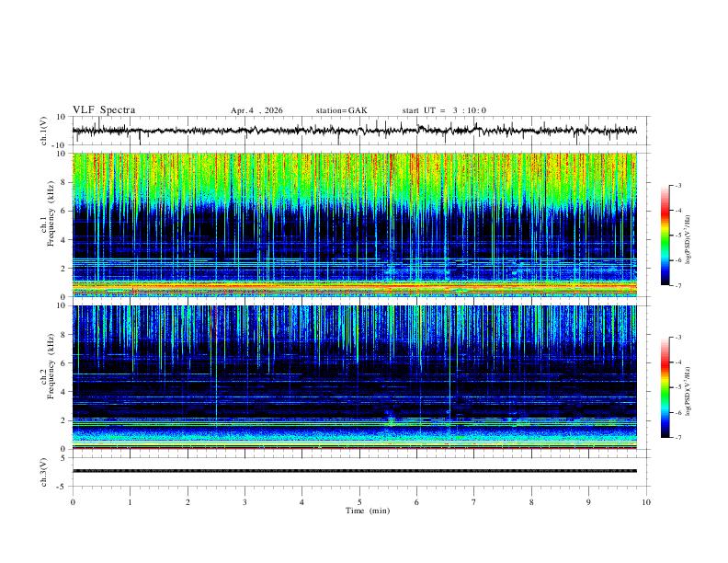
Task: Click the ch.1 spectrogram panel
Action: tap(354, 224)
